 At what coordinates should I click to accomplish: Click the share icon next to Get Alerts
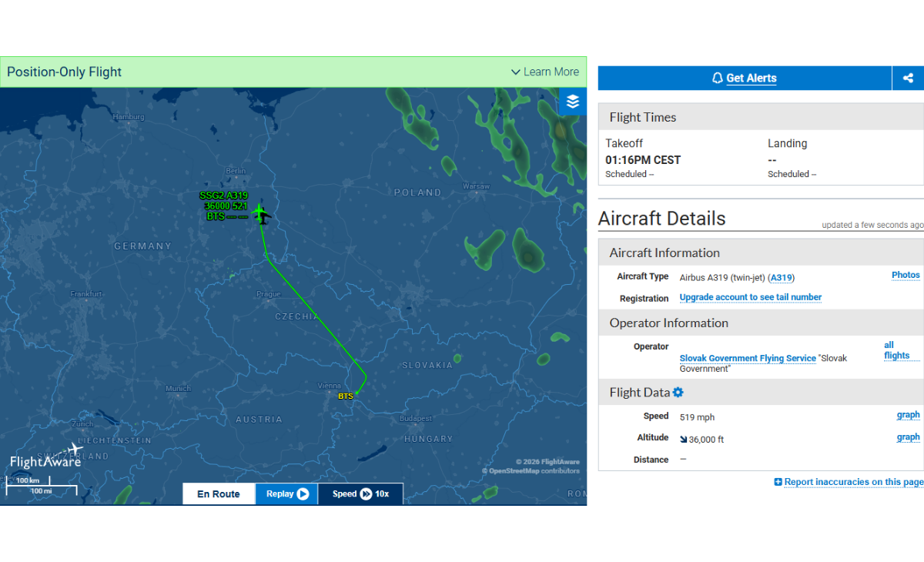(x=909, y=78)
